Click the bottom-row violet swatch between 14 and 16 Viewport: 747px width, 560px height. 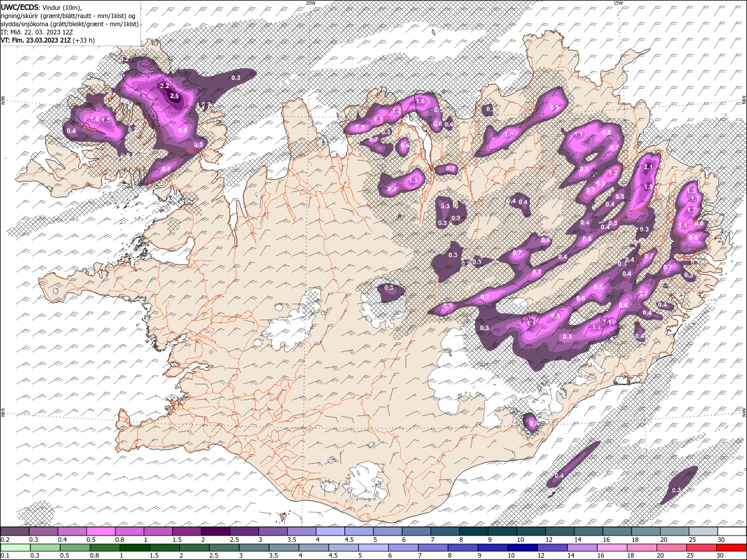coord(582,547)
